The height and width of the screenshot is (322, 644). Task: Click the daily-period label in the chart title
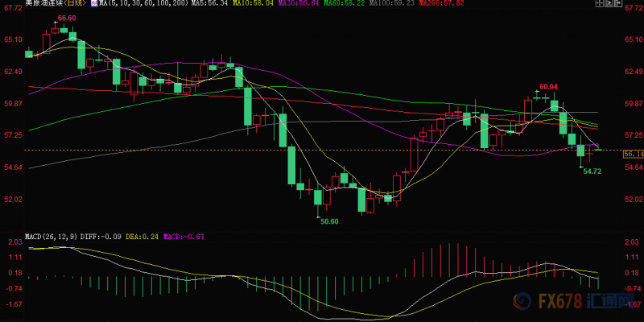74,3
